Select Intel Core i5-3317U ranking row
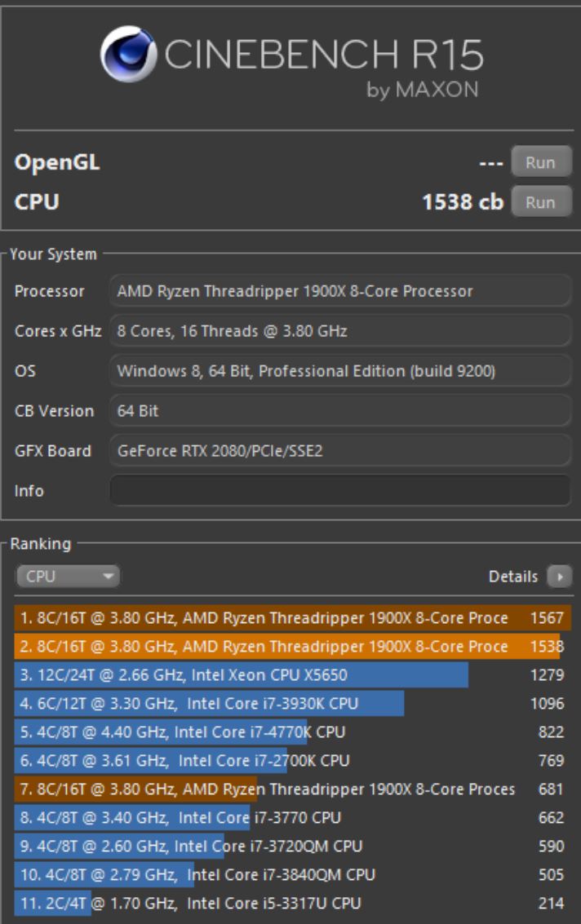The image size is (581, 924). (x=291, y=902)
